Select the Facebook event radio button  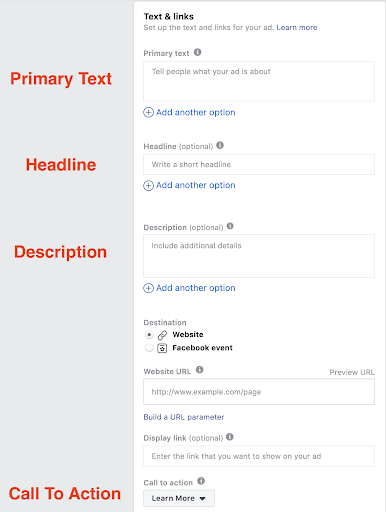[149, 348]
